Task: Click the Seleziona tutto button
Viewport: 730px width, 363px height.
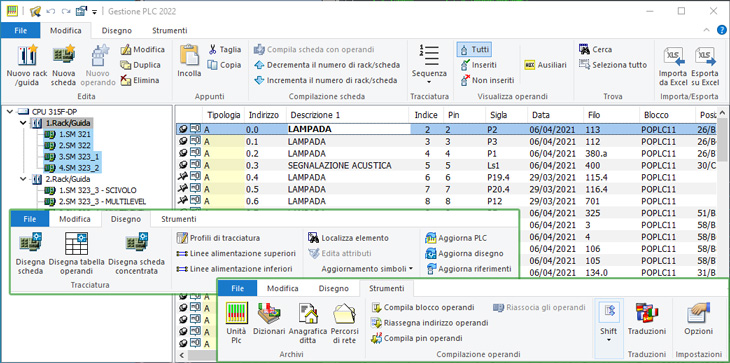Action: click(x=613, y=65)
